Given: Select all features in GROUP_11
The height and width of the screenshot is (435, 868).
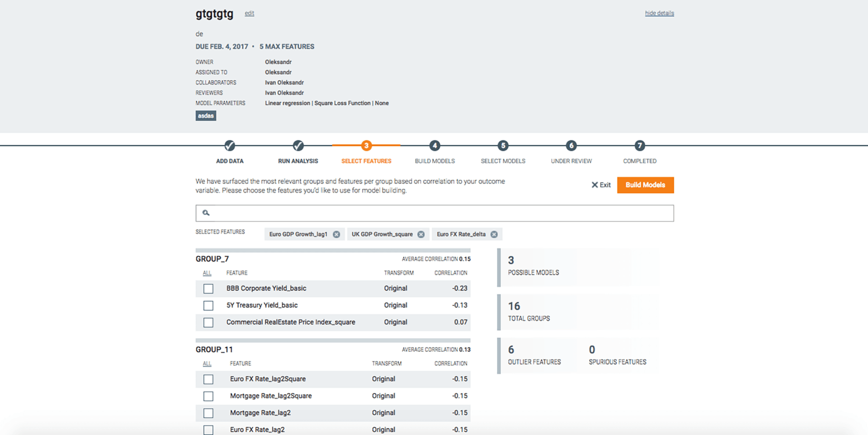Looking at the screenshot, I should [x=207, y=364].
